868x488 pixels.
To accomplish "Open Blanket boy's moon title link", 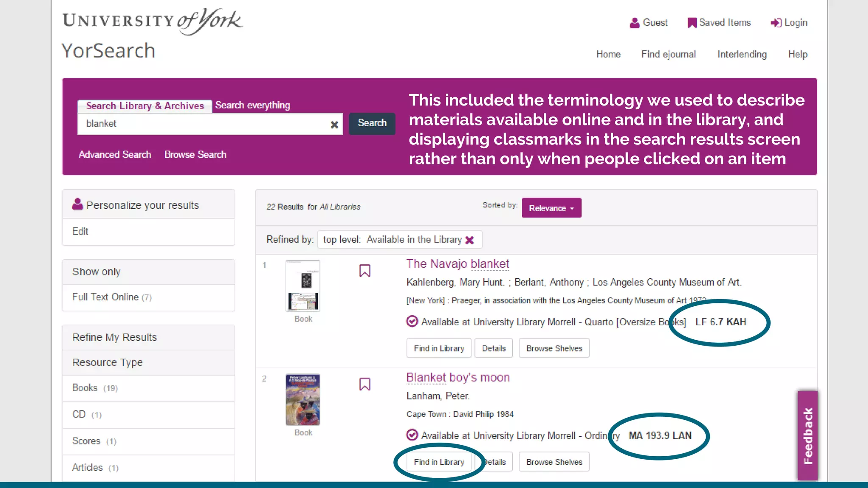I will point(458,377).
